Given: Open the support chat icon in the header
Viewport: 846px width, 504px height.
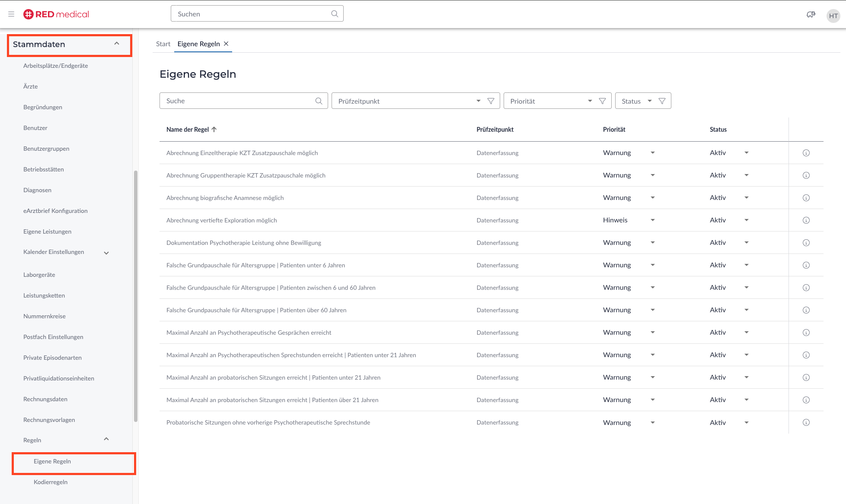Looking at the screenshot, I should click(x=811, y=15).
